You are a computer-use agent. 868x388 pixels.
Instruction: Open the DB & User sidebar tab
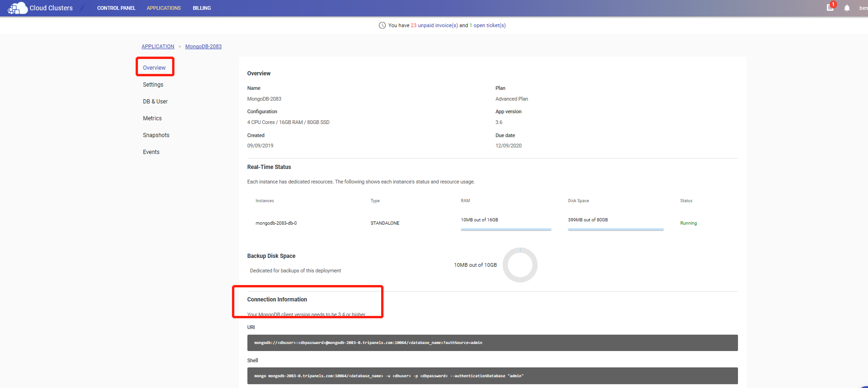point(155,102)
